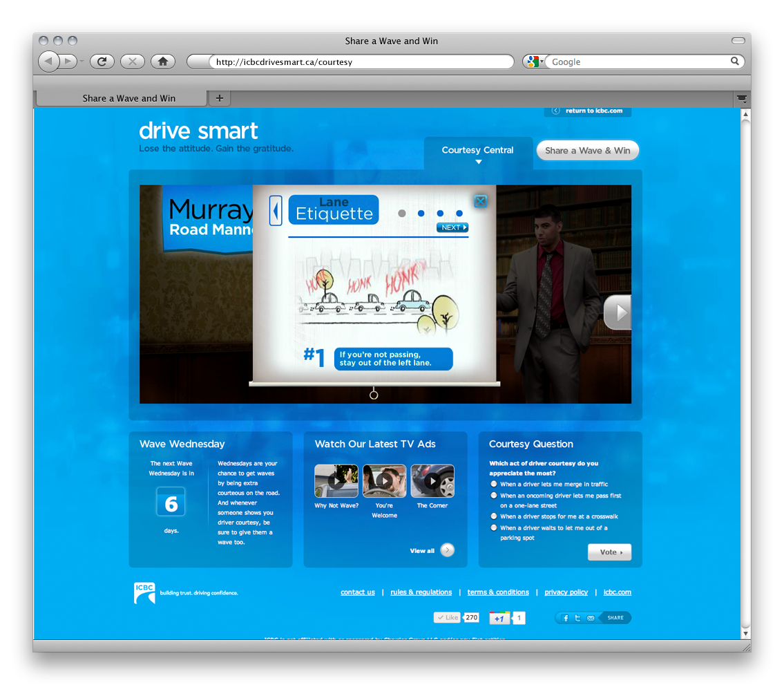Open the 'terms & conditions' footer link

click(x=498, y=592)
